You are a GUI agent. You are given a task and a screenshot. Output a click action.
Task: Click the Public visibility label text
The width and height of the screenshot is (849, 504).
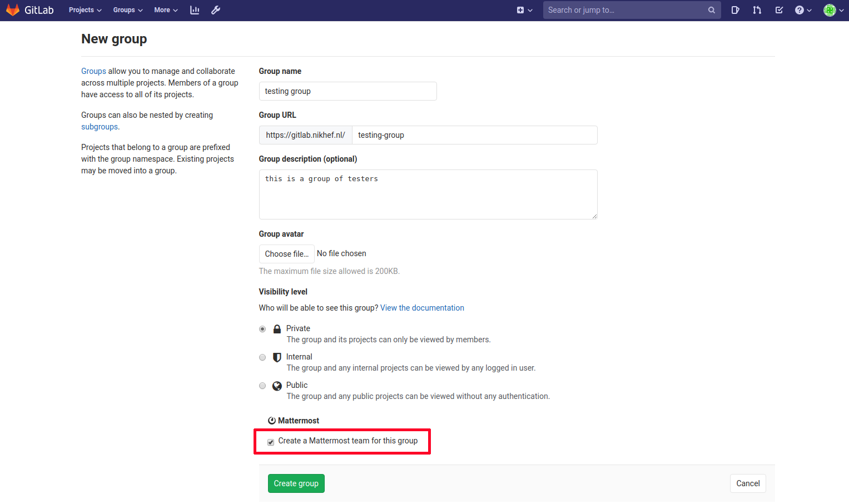[297, 385]
